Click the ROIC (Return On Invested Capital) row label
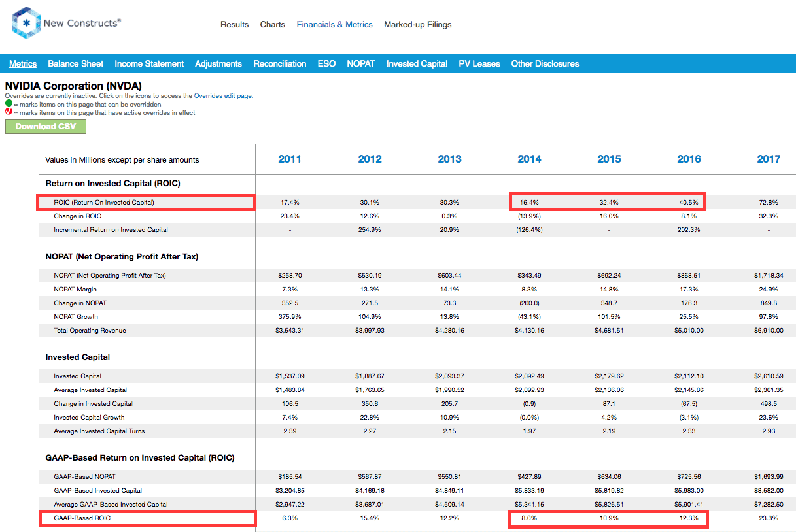 pyautogui.click(x=104, y=203)
